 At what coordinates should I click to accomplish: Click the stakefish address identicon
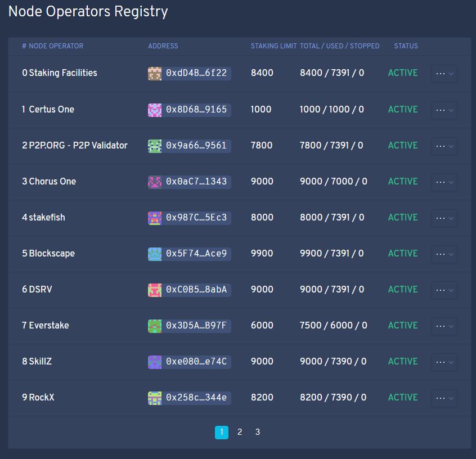(155, 218)
